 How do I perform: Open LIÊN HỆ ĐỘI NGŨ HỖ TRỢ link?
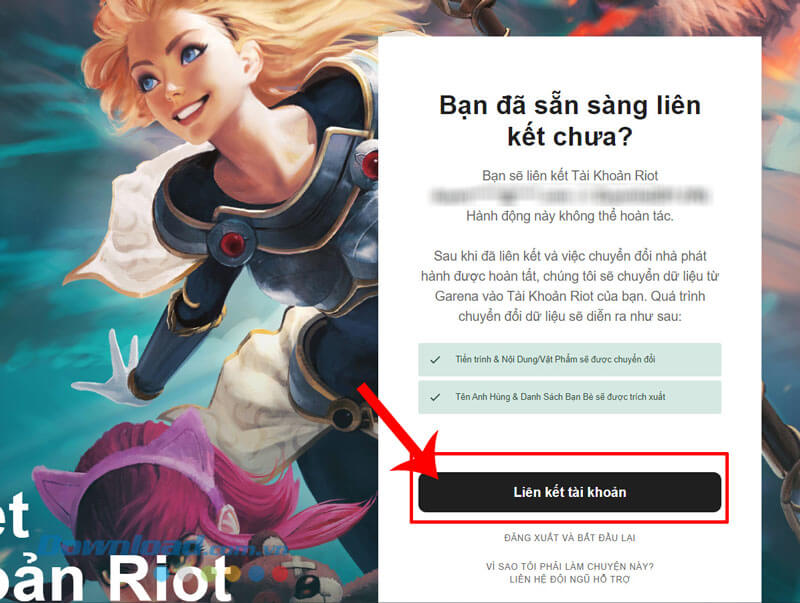(569, 580)
